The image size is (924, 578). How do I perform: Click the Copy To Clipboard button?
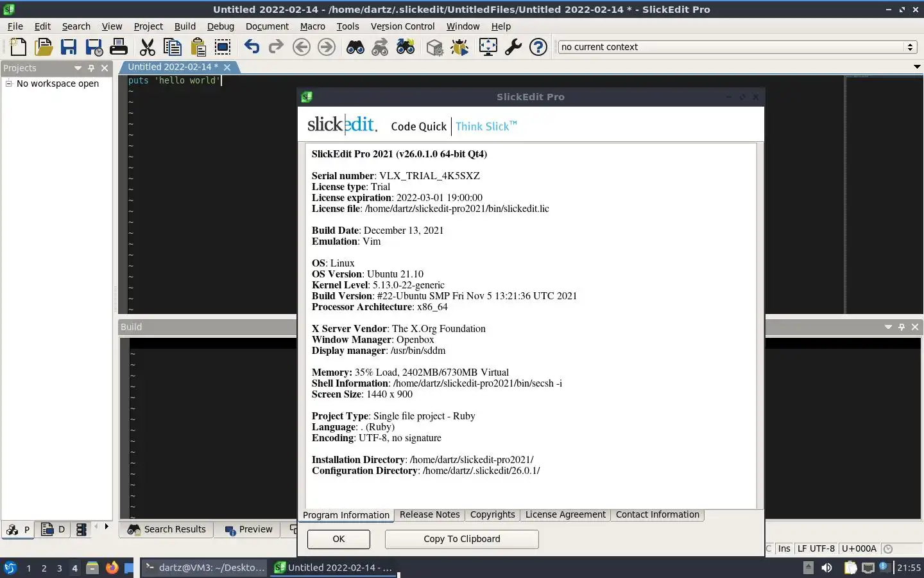462,539
